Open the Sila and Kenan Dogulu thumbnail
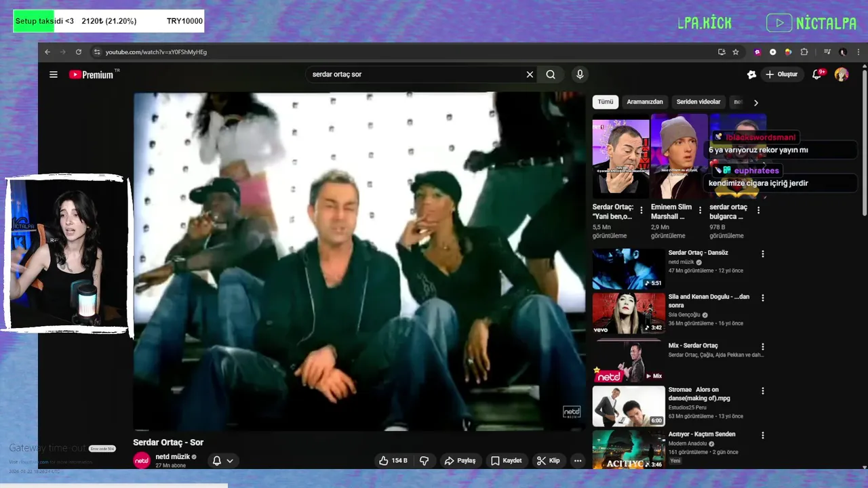This screenshot has height=488, width=868. coord(629,313)
